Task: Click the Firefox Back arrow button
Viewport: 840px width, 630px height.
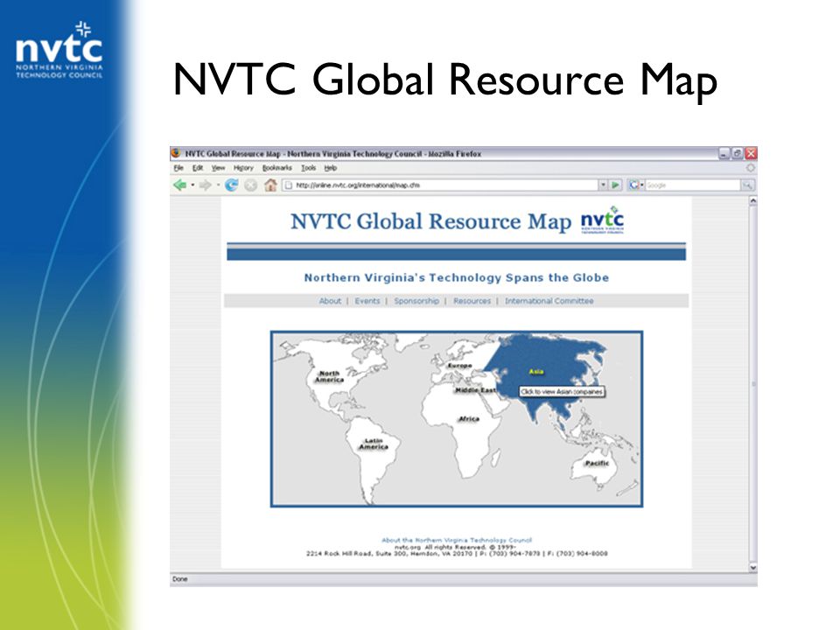Action: (x=179, y=185)
